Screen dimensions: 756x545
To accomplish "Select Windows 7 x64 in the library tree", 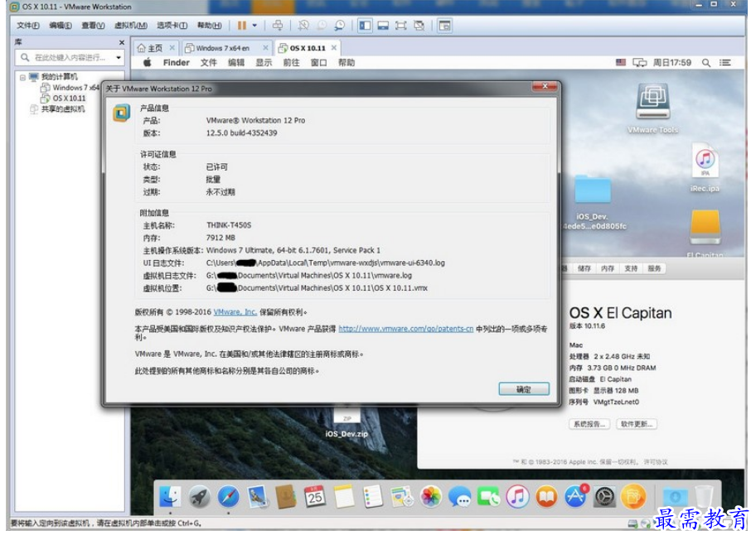I will (x=70, y=87).
